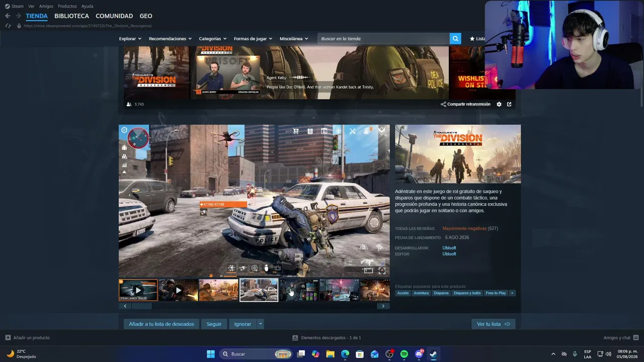This screenshot has height=362, width=644.
Task: Expand more tags with the plus button
Action: pos(512,293)
